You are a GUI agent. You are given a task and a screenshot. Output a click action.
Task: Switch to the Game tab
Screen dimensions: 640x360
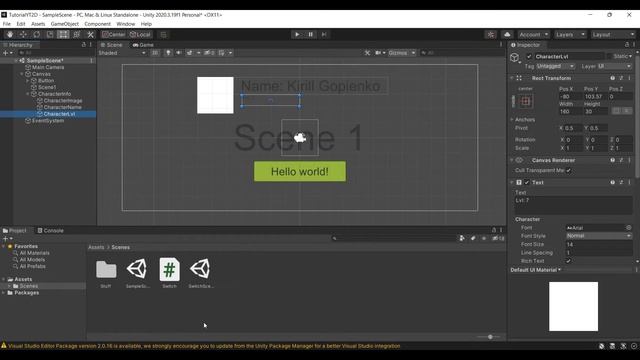[x=143, y=45]
